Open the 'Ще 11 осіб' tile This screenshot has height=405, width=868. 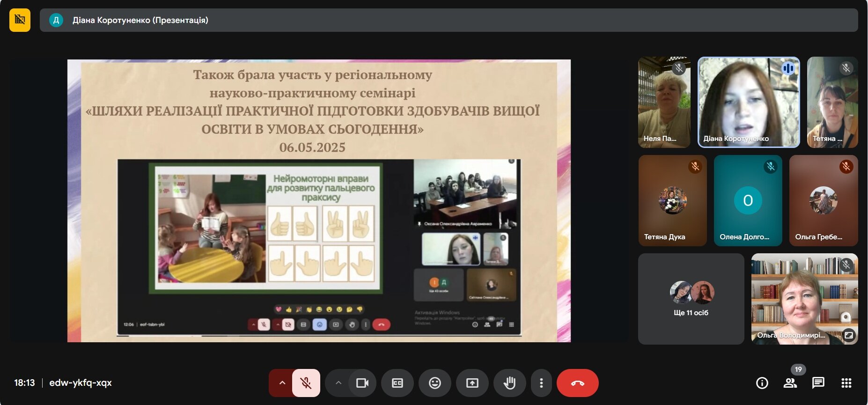(x=691, y=299)
